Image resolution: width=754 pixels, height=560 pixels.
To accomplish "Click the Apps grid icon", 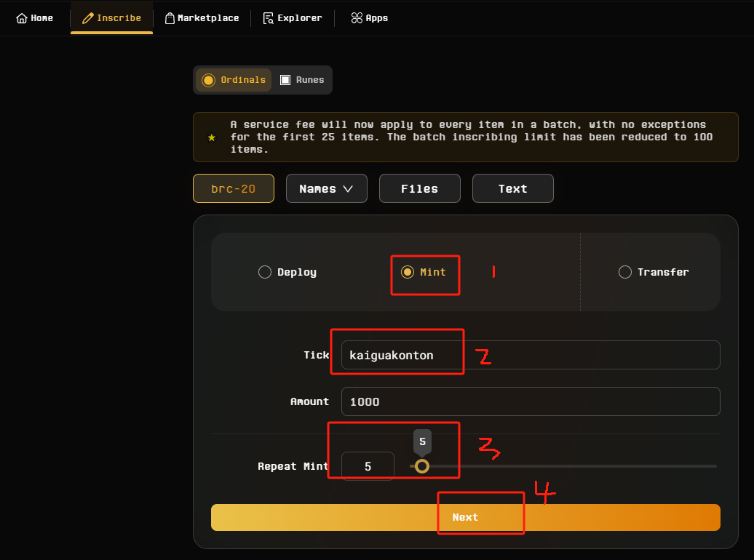I will [x=357, y=18].
